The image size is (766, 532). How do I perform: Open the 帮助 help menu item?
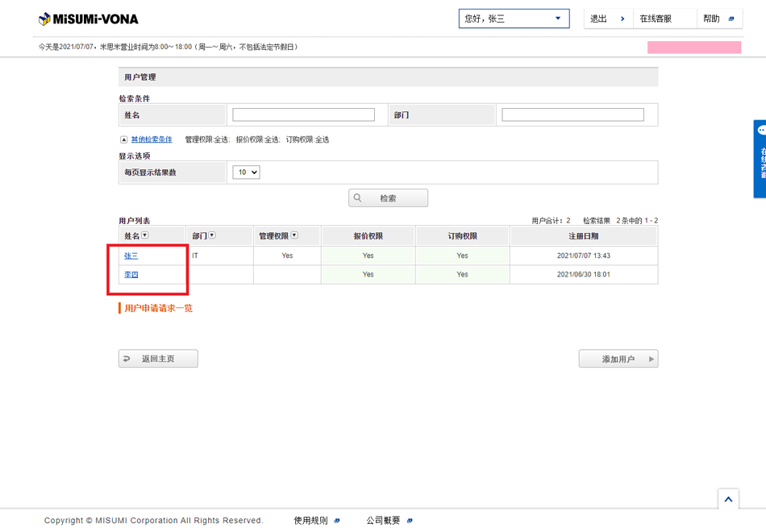718,19
